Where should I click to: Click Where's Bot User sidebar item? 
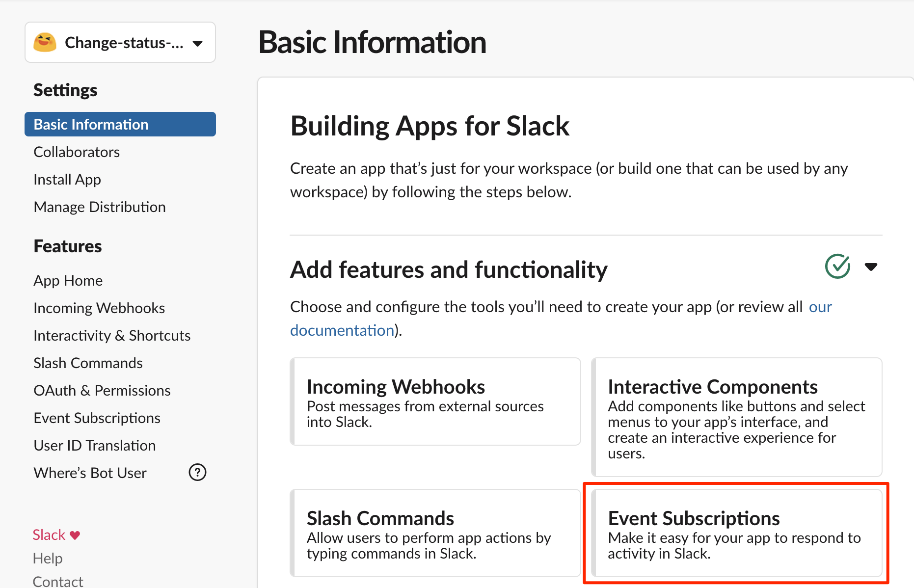tap(90, 473)
